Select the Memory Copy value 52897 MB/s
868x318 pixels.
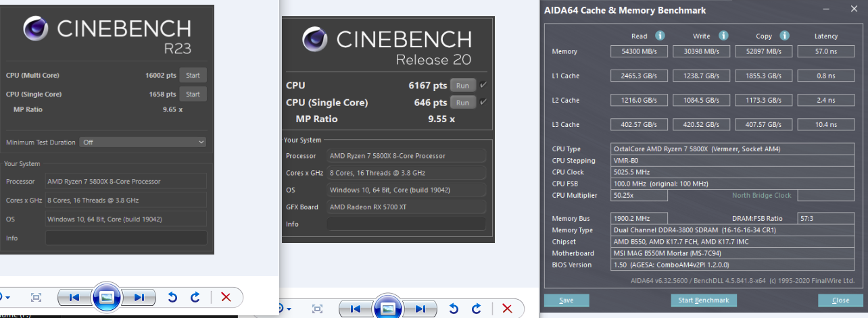764,51
